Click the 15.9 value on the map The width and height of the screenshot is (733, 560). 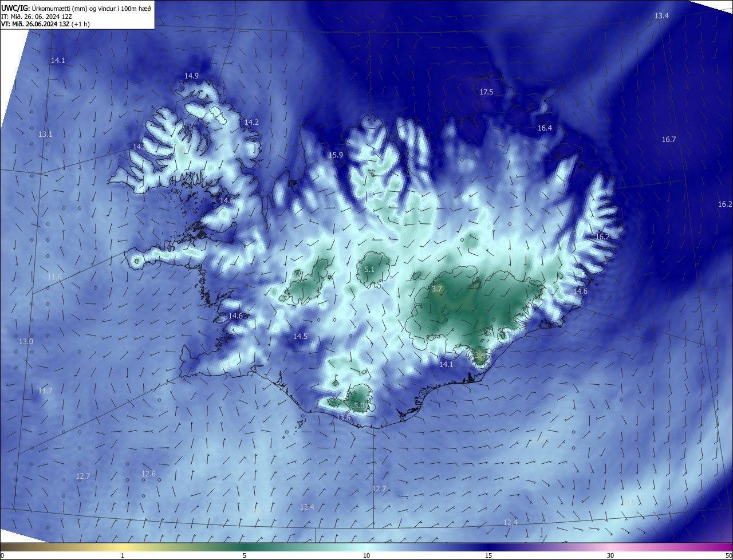point(336,155)
